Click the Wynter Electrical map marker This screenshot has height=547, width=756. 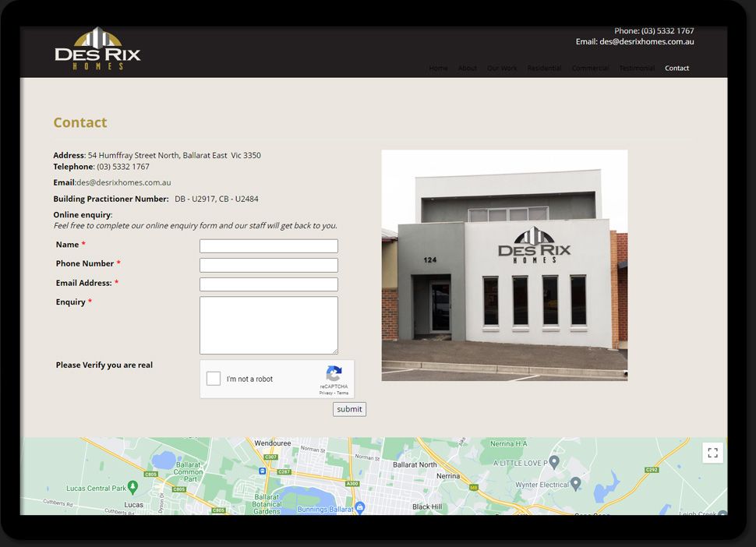pyautogui.click(x=576, y=484)
